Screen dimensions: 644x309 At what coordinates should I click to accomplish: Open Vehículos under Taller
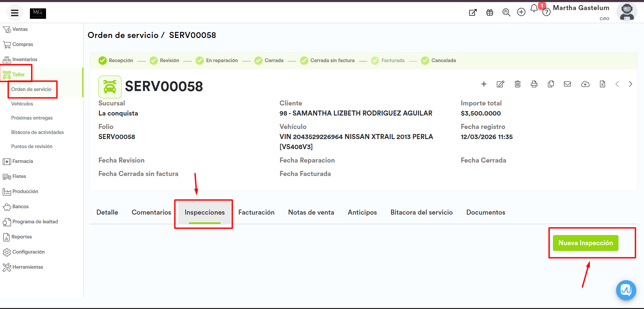click(22, 104)
